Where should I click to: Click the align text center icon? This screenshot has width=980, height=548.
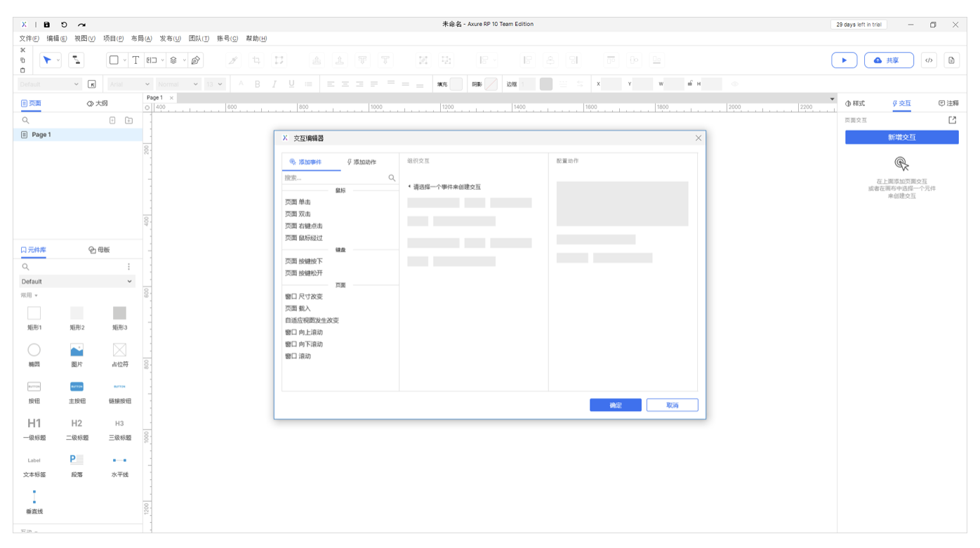[345, 84]
